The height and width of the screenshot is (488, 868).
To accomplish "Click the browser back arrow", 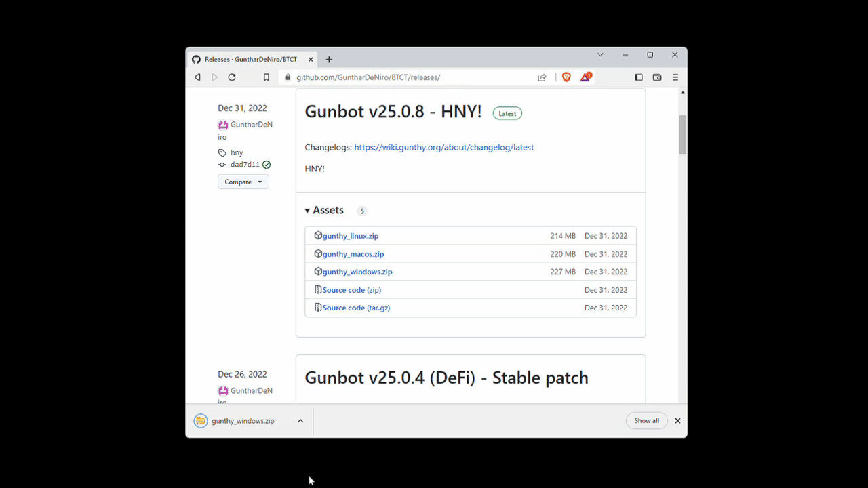I will tap(197, 77).
